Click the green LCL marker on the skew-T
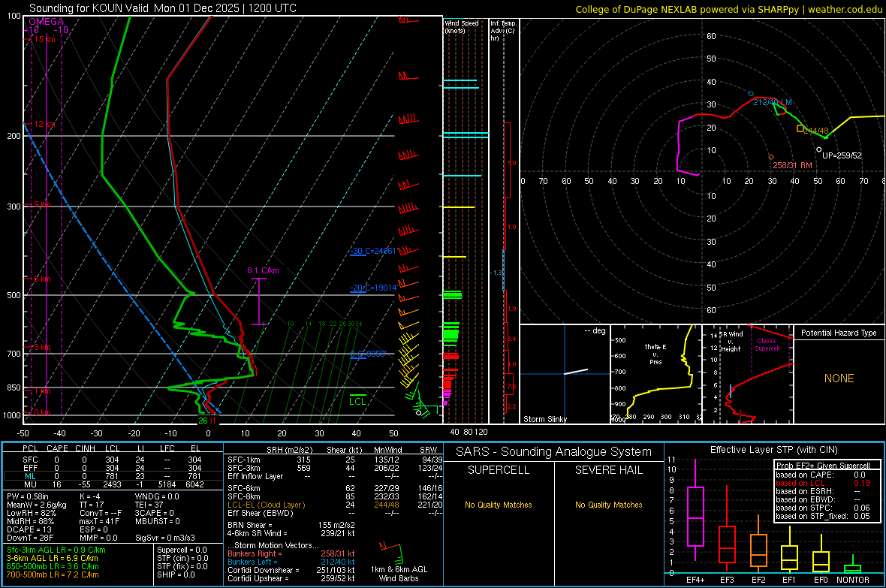Screen dimensions: 886x588 click(357, 400)
